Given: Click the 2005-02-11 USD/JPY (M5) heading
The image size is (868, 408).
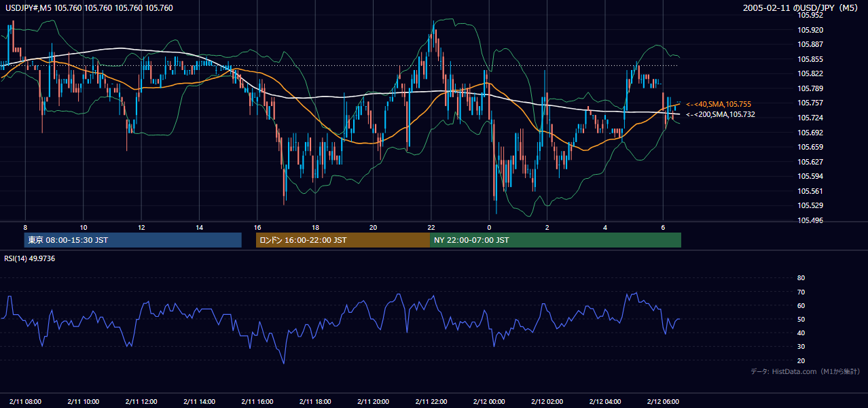Looking at the screenshot, I should (801, 8).
